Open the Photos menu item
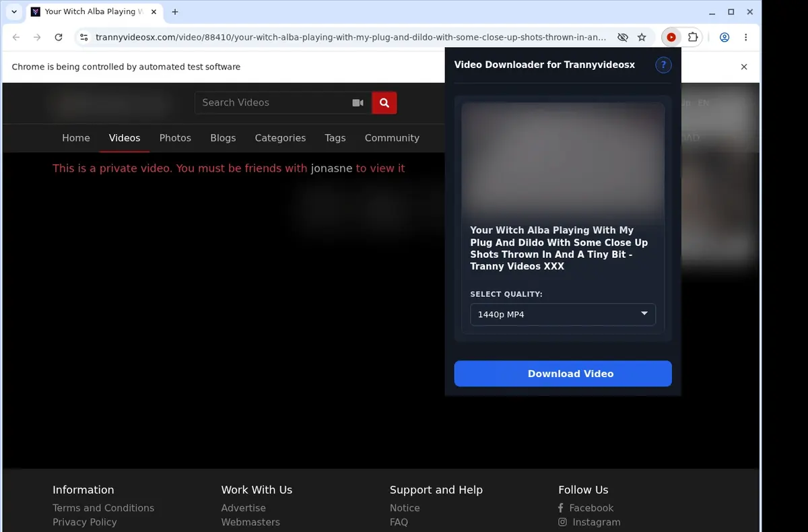The width and height of the screenshot is (808, 532). click(x=175, y=138)
